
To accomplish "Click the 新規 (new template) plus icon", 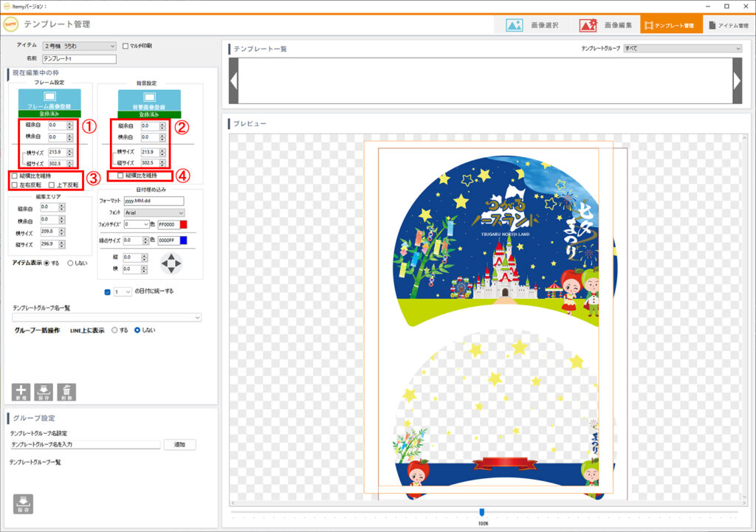I will (x=21, y=392).
